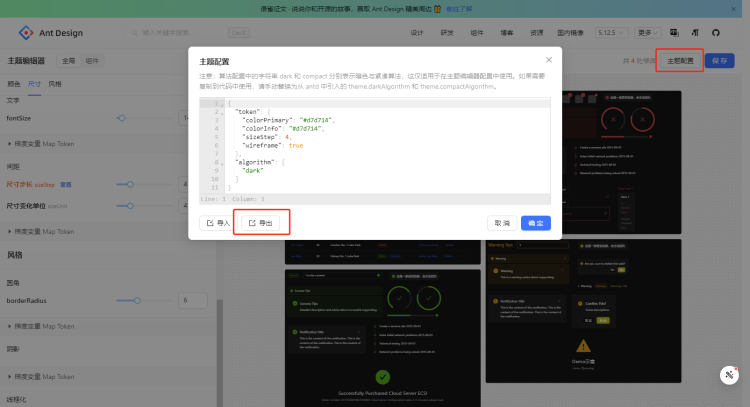Click the green success checkmark icon in preview

[382, 377]
